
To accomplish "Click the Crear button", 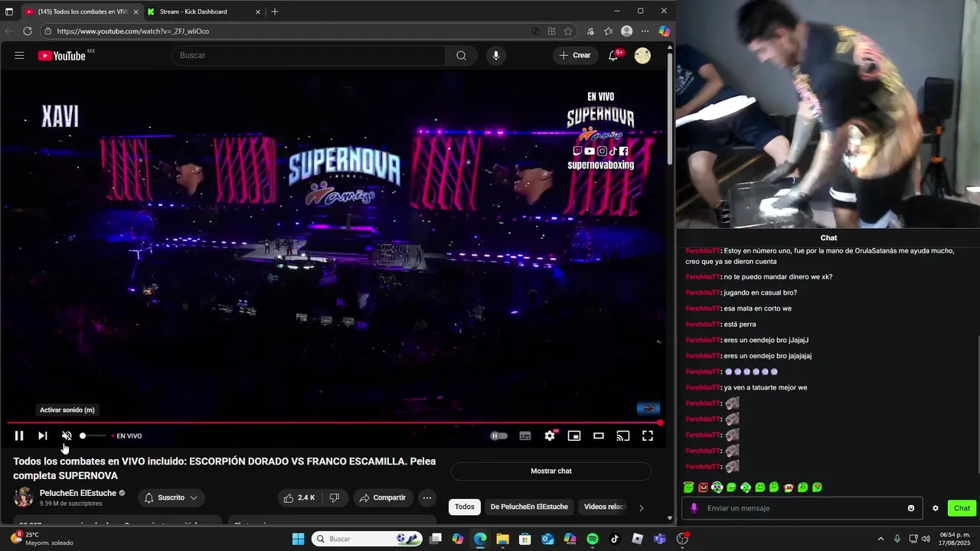I will point(575,55).
